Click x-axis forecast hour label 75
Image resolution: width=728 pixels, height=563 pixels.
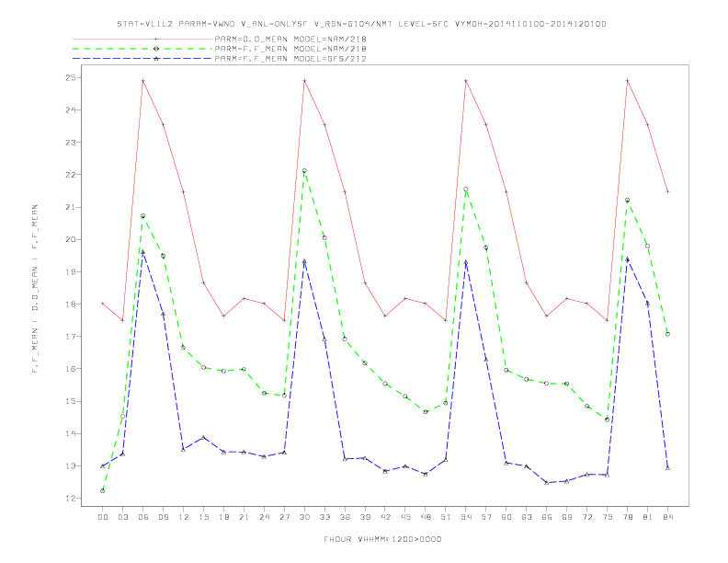[x=608, y=517]
